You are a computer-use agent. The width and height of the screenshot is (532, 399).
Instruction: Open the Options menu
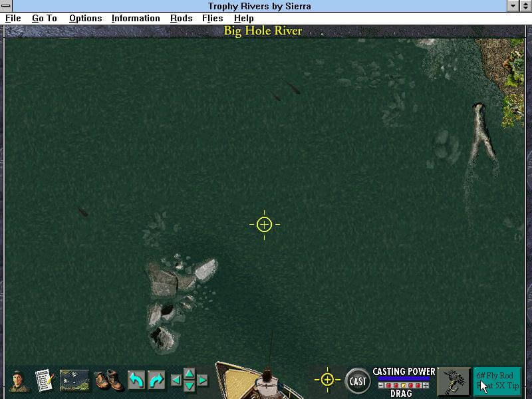click(86, 19)
